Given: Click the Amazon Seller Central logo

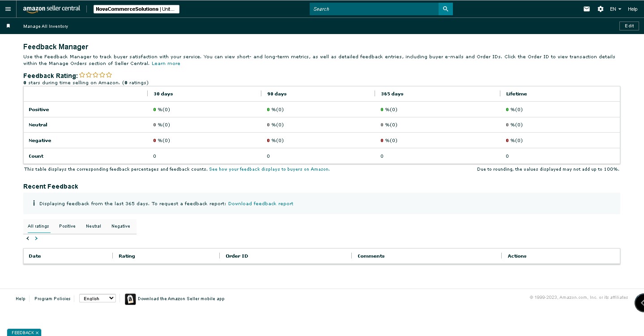Looking at the screenshot, I should pyautogui.click(x=51, y=9).
